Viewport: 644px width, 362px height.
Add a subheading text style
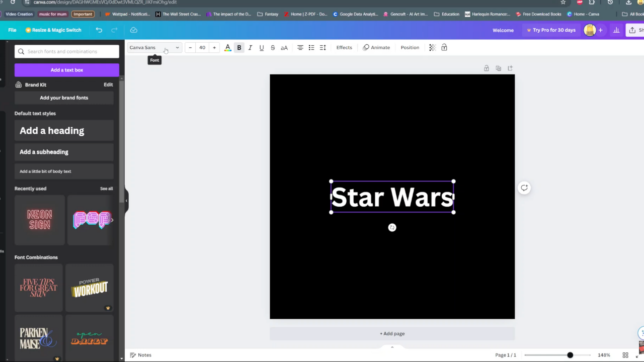pos(64,152)
